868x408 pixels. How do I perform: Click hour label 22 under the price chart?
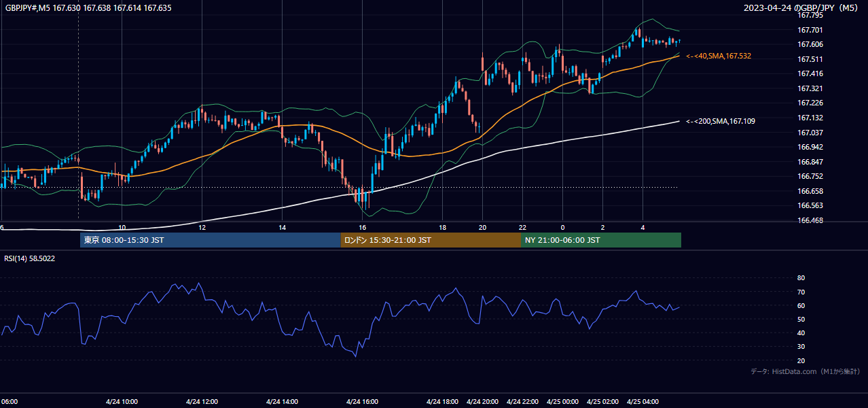click(523, 227)
